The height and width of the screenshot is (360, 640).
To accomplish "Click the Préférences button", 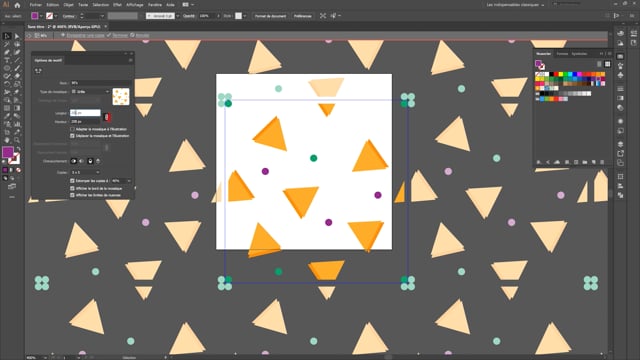I will (302, 16).
